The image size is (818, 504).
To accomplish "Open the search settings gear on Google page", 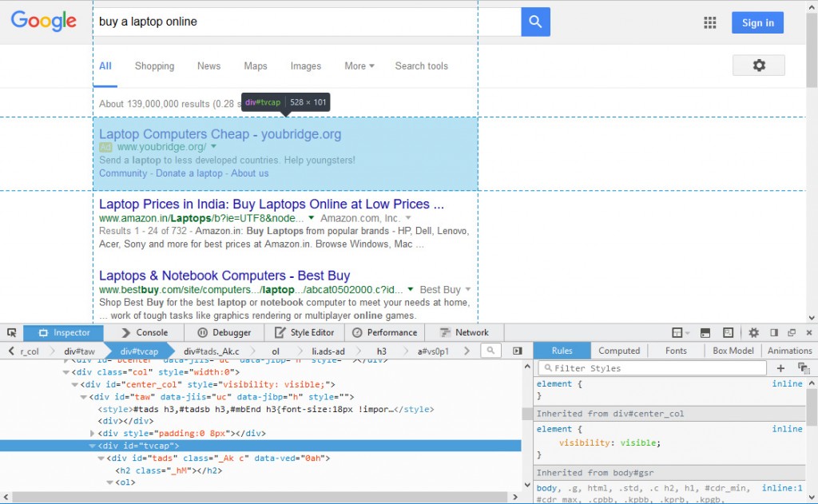I will tap(758, 65).
